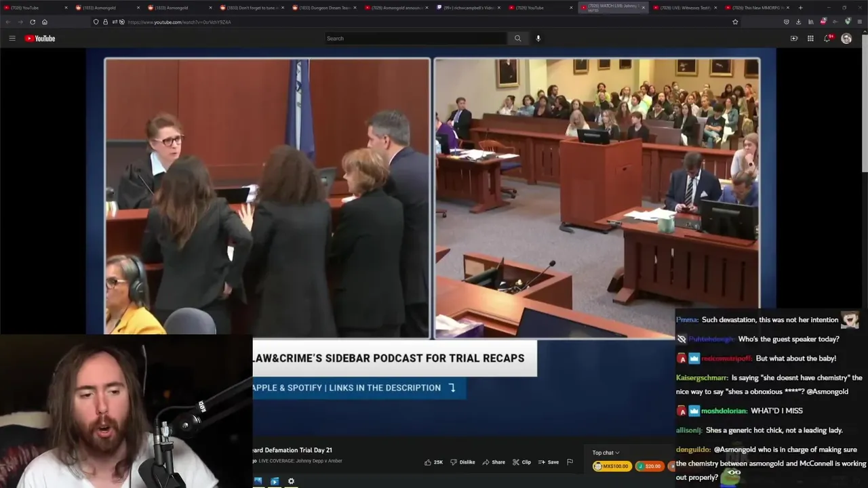Click the $20.00 super chat chip
868x488 pixels.
649,466
